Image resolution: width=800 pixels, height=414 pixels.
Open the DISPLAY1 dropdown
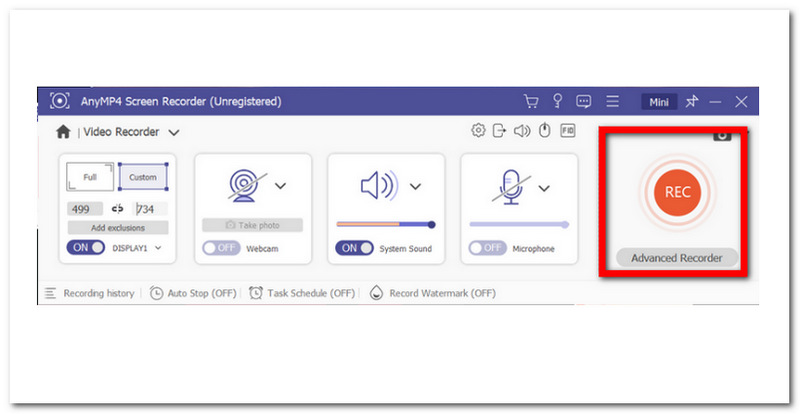158,248
